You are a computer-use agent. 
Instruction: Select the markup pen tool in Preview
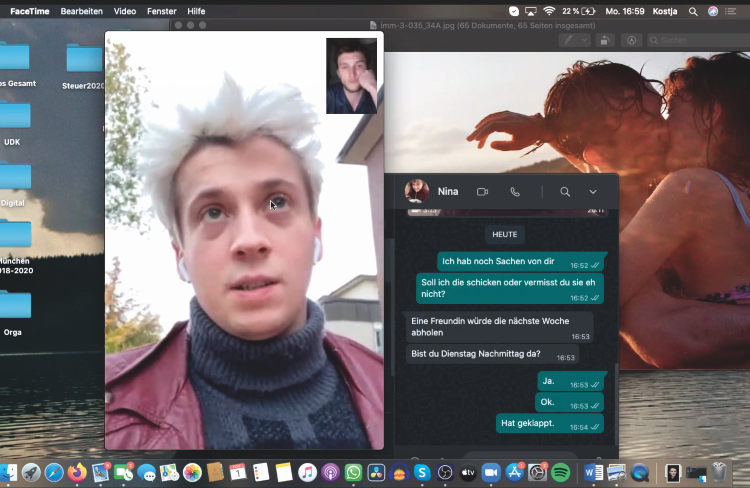[568, 41]
